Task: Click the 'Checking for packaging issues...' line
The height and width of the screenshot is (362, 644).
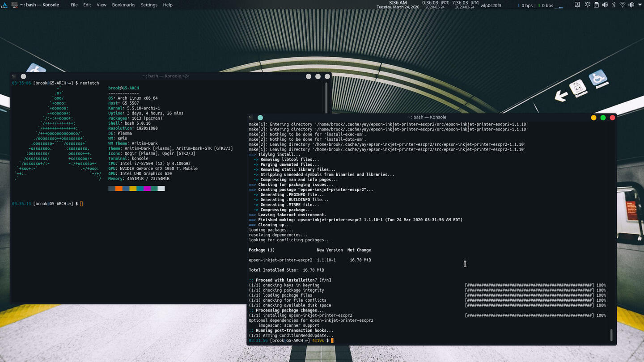Action: 291,185
